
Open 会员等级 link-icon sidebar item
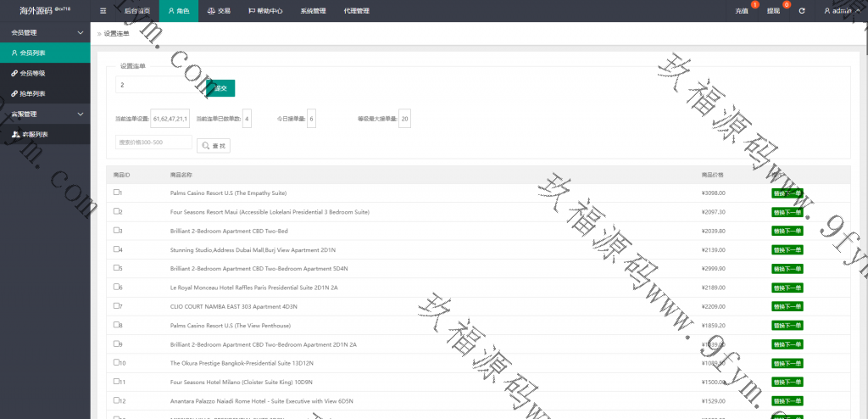tap(33, 73)
